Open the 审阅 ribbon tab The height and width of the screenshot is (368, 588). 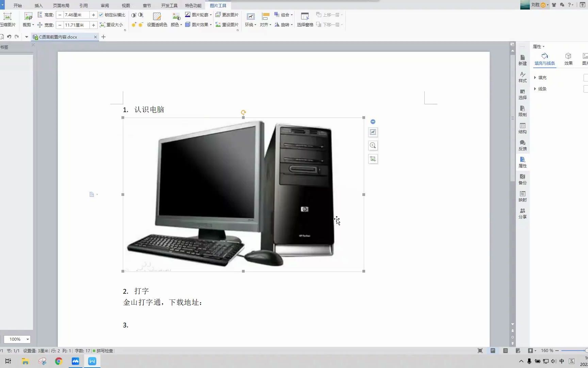(x=105, y=5)
